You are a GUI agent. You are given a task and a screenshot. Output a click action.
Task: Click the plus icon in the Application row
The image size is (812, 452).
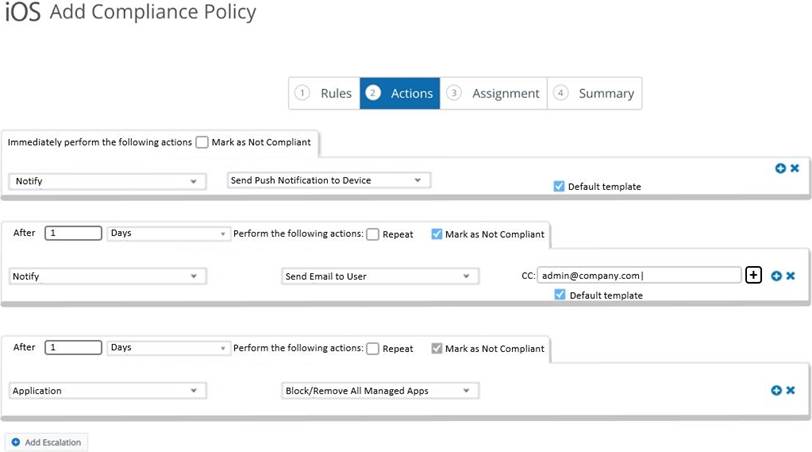pos(776,391)
